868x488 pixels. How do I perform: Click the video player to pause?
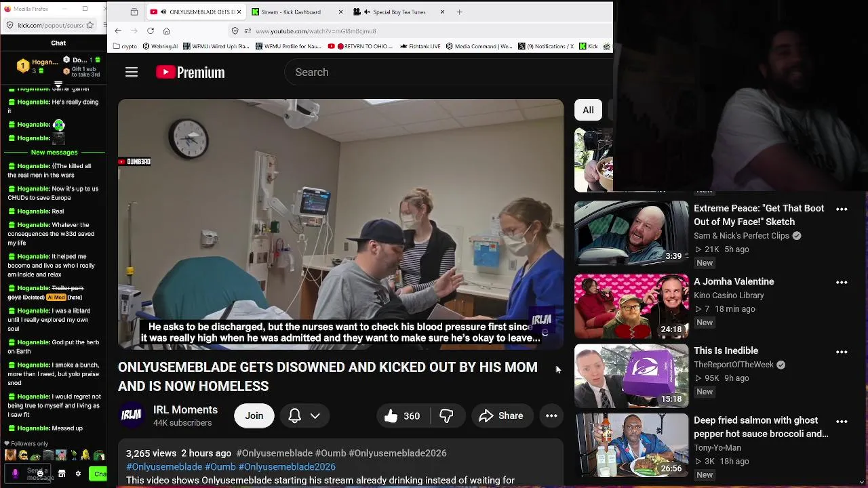point(340,224)
